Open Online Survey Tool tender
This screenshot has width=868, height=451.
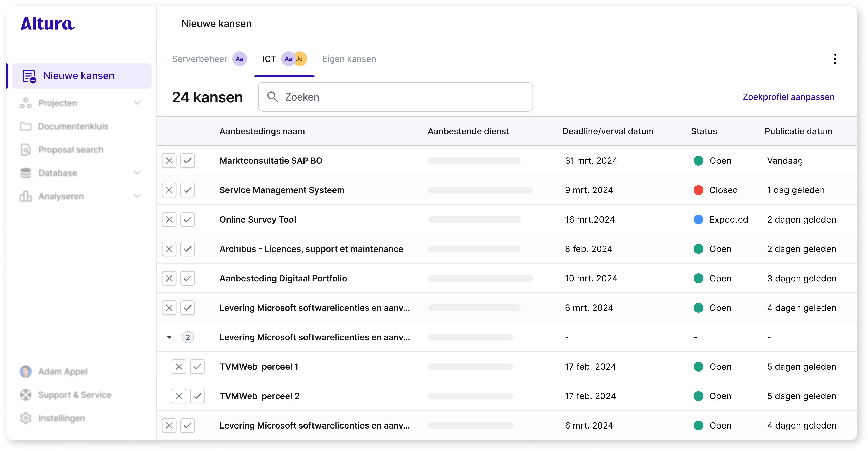click(x=257, y=219)
